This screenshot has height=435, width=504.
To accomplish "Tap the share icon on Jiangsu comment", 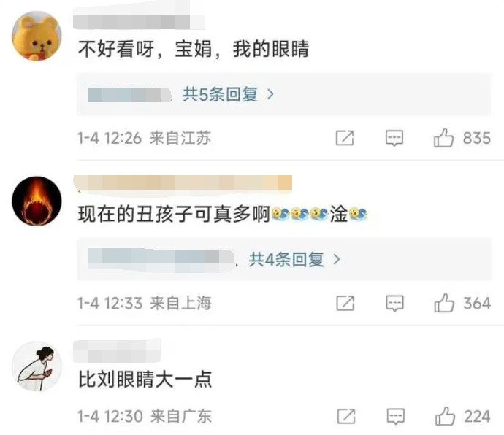I will [x=345, y=138].
